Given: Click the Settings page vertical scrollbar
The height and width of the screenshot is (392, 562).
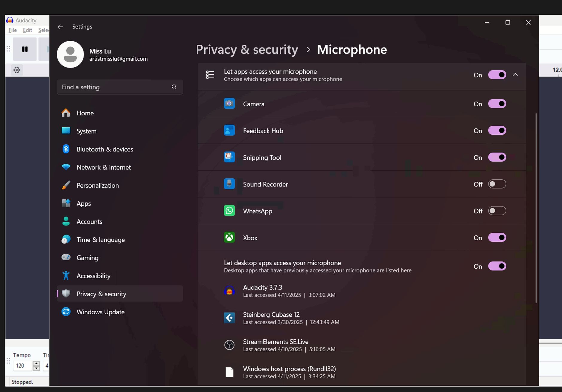Looking at the screenshot, I should pyautogui.click(x=536, y=208).
